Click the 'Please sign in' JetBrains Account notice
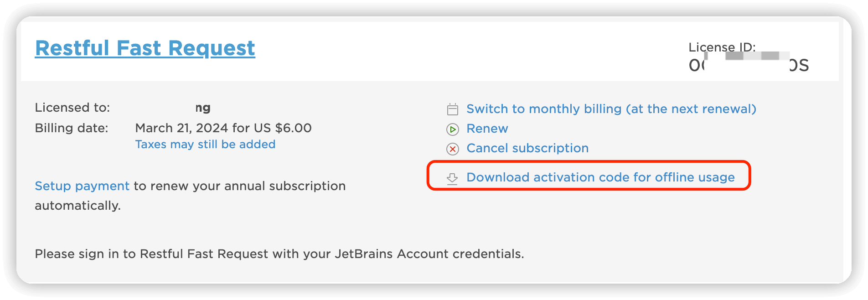This screenshot has width=868, height=300. (279, 254)
